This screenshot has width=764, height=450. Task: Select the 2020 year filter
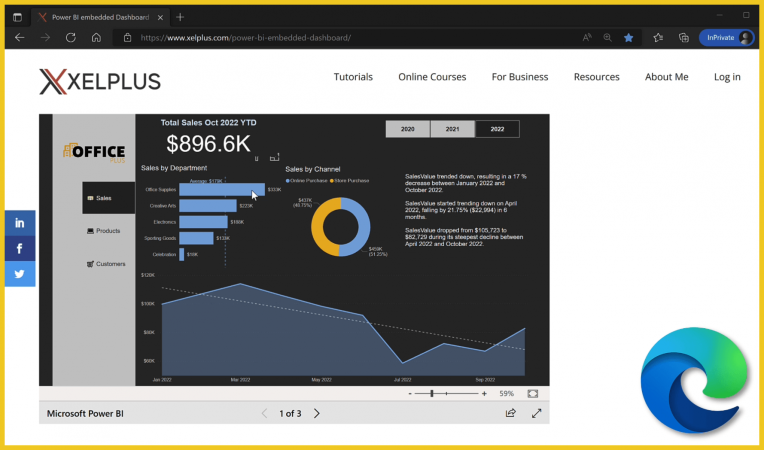tap(408, 129)
